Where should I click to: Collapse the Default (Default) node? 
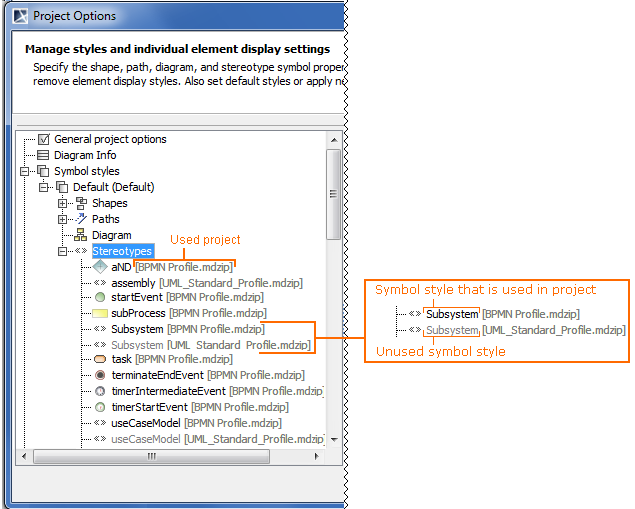(x=43, y=187)
